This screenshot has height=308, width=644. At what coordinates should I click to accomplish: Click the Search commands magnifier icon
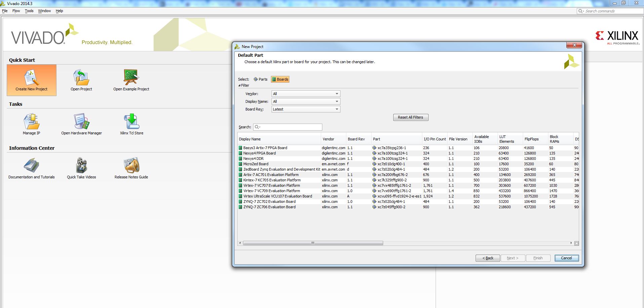pyautogui.click(x=581, y=11)
